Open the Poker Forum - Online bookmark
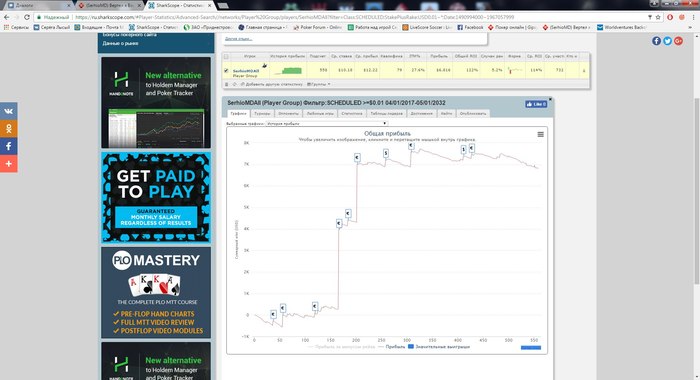This screenshot has height=380, width=700. tap(317, 27)
